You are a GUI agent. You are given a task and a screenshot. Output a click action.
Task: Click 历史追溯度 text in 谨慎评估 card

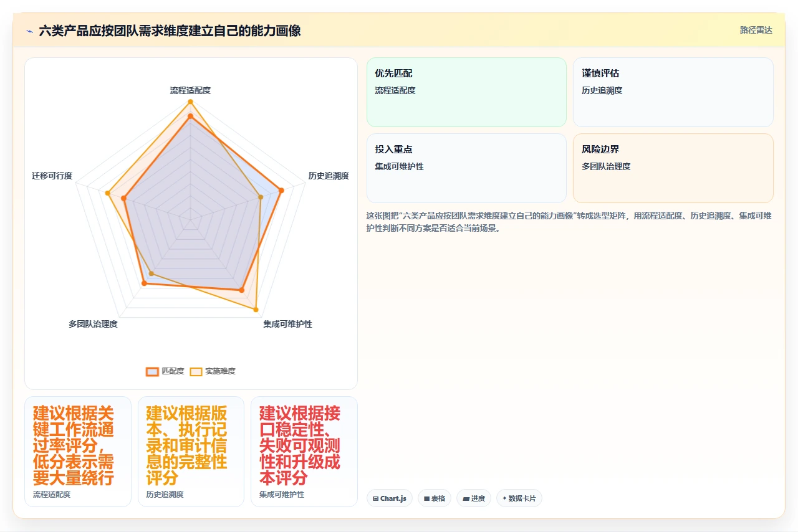602,90
